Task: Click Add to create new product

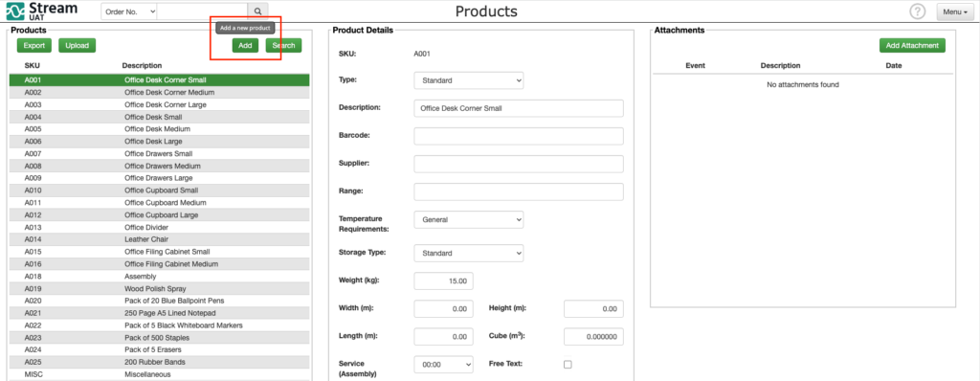Action: click(245, 45)
